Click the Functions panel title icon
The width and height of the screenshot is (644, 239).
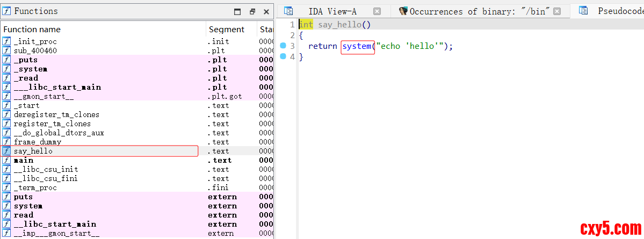pyautogui.click(x=6, y=11)
